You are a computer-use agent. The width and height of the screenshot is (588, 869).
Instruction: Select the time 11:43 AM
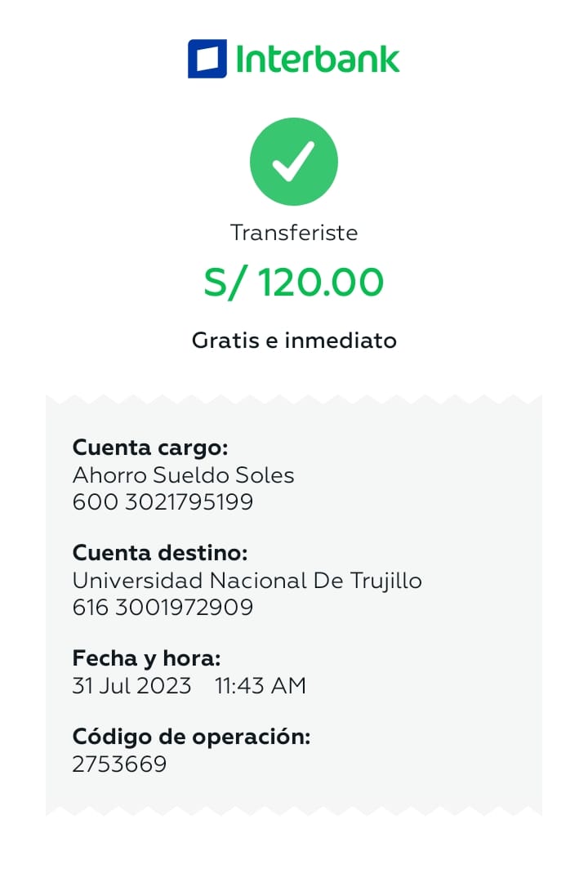pyautogui.click(x=260, y=685)
